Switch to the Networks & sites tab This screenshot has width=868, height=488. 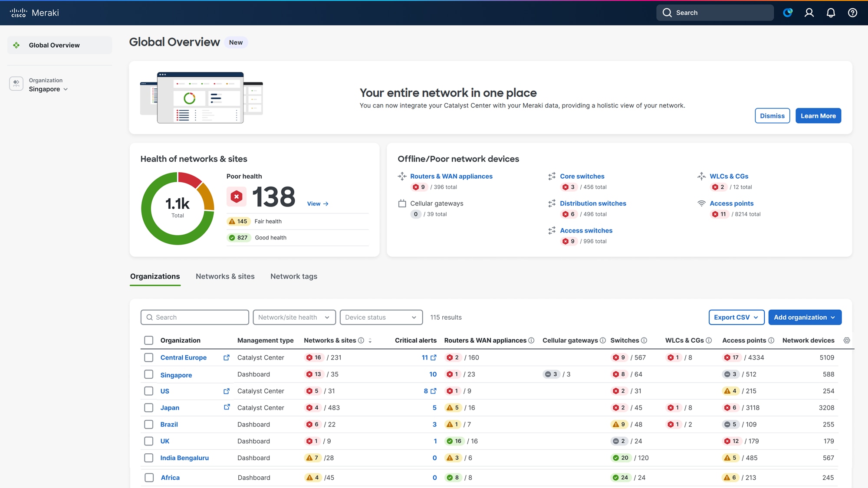(x=225, y=276)
